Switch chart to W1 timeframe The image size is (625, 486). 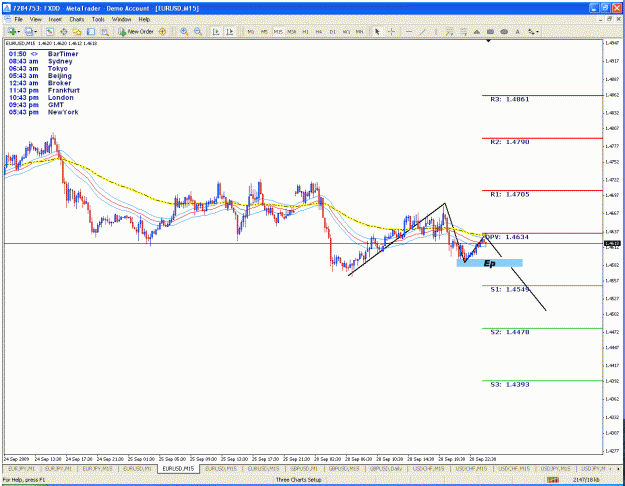pos(346,31)
